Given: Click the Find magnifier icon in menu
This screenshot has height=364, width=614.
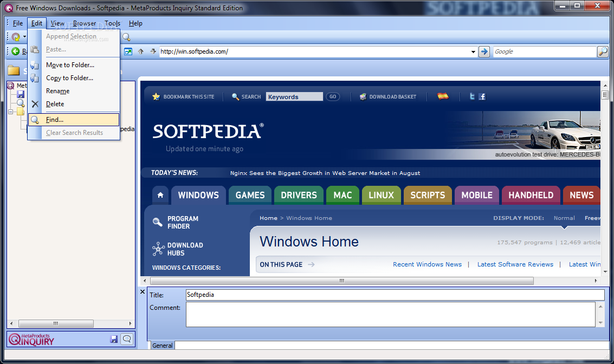Looking at the screenshot, I should coord(35,120).
